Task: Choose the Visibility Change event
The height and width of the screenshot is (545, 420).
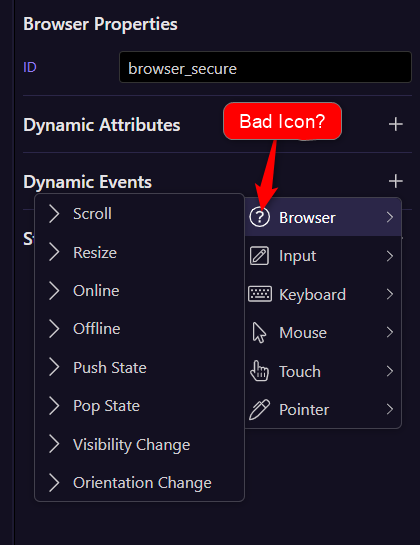Action: pyautogui.click(x=139, y=444)
